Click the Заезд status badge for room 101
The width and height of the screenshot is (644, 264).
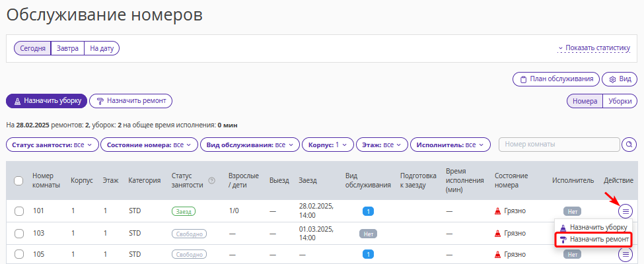[x=184, y=211]
